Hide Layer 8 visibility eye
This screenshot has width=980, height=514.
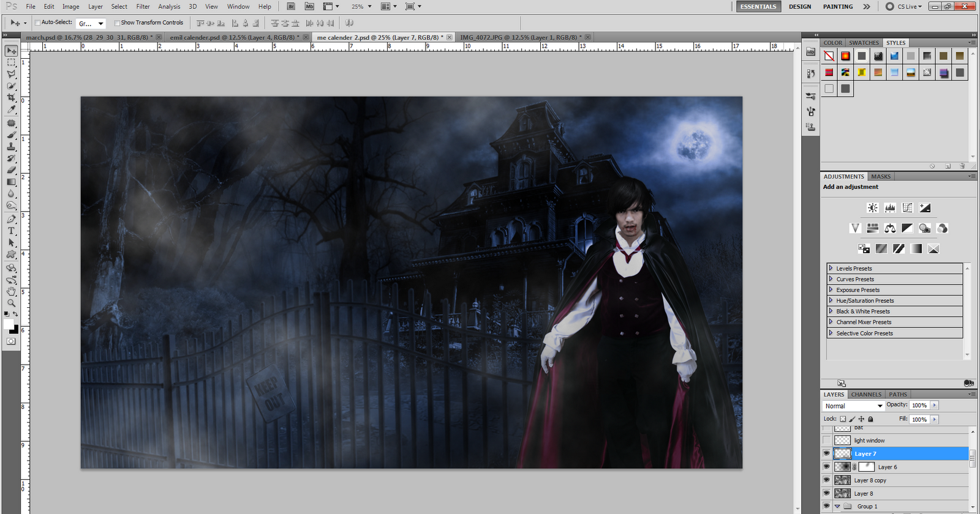click(x=826, y=493)
